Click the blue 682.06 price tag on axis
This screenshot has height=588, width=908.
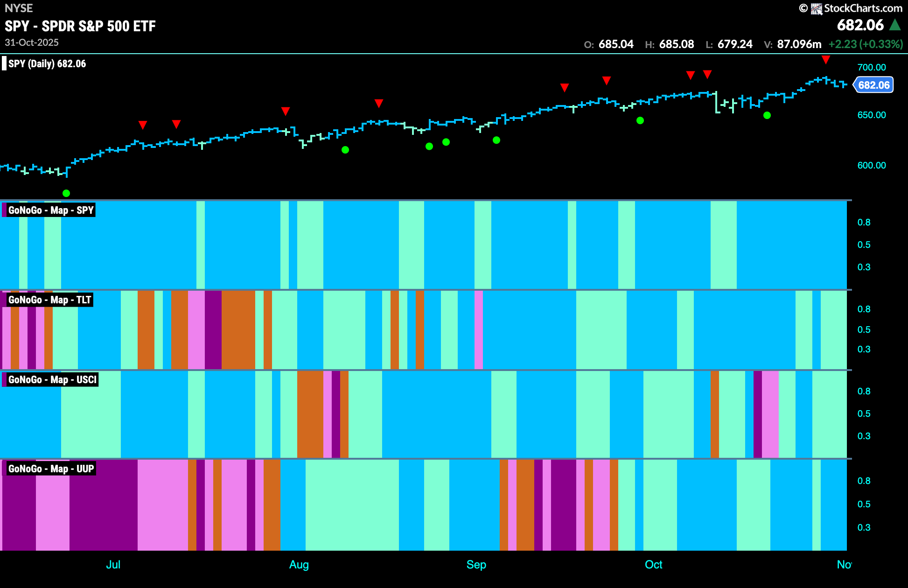coord(873,85)
